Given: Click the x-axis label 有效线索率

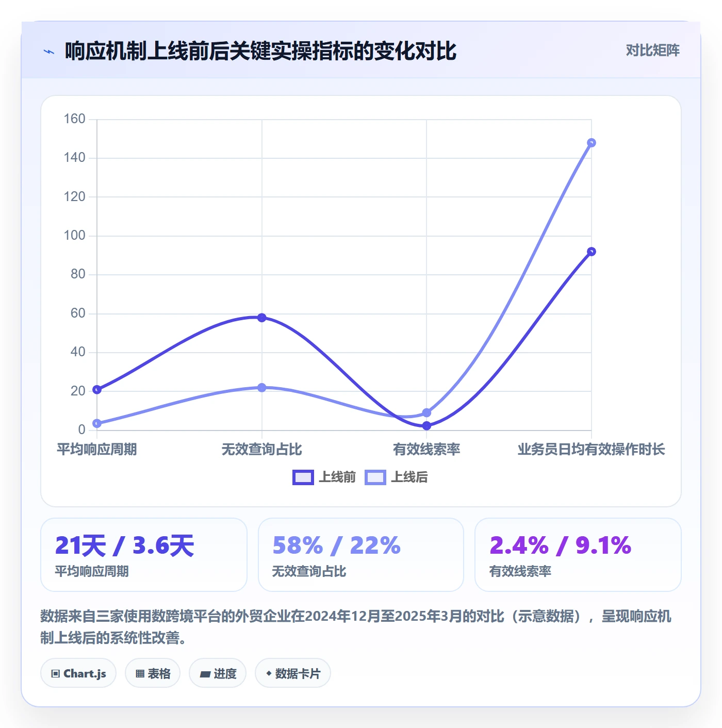Looking at the screenshot, I should tap(426, 449).
